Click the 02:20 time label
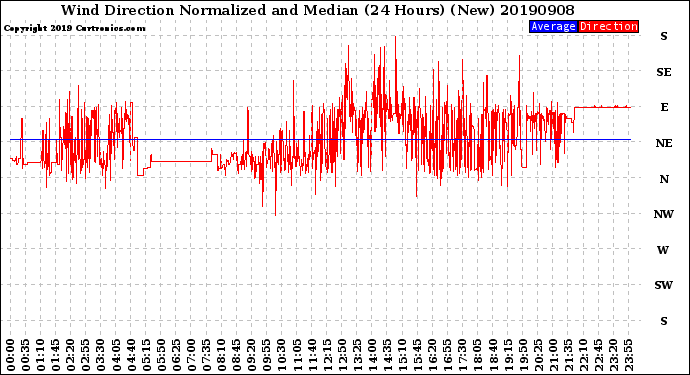This screenshot has width=690, height=375. pos(71,355)
